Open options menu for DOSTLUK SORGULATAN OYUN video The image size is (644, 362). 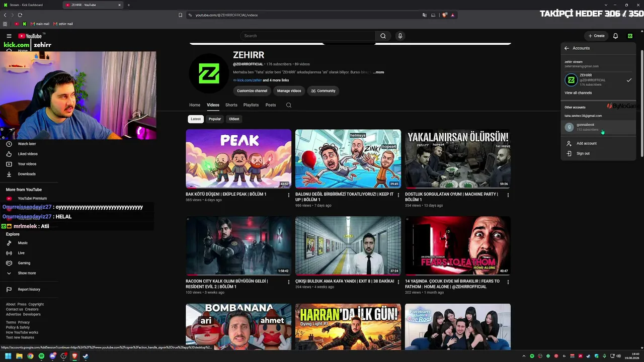click(x=508, y=195)
